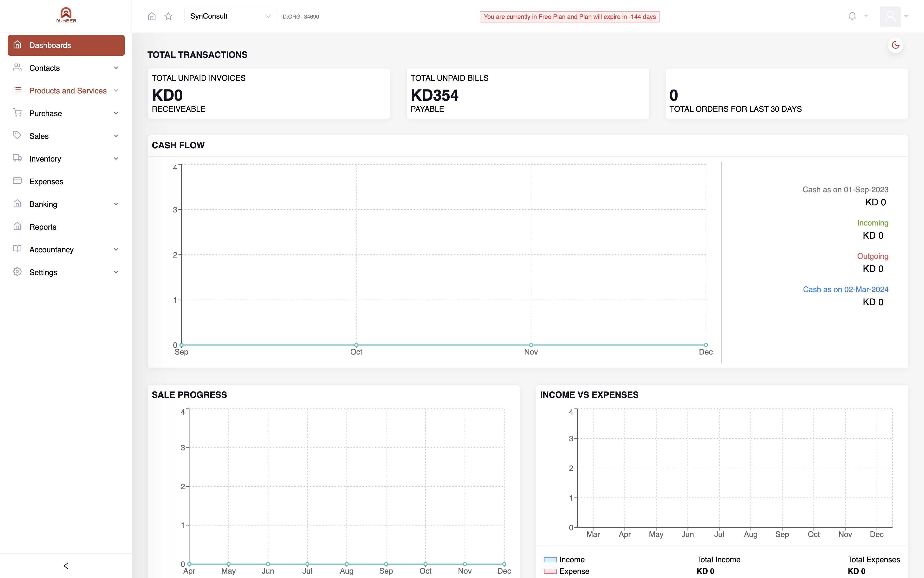Open Reports menu item
The width and height of the screenshot is (924, 578).
(66, 227)
